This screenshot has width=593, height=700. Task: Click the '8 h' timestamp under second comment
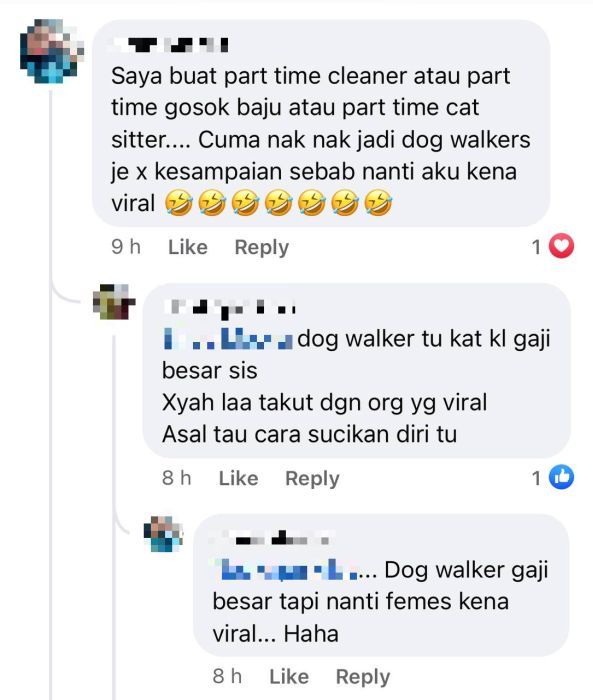point(177,479)
